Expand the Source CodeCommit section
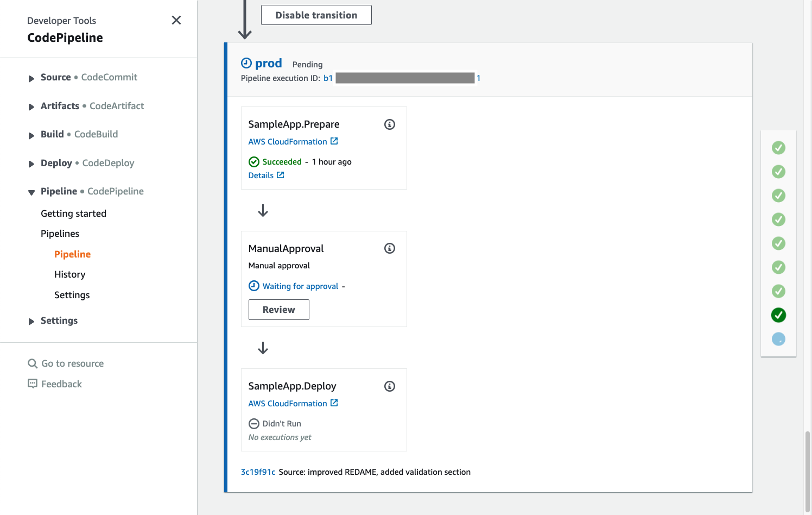Screen dimensions: 812x515 31,79
